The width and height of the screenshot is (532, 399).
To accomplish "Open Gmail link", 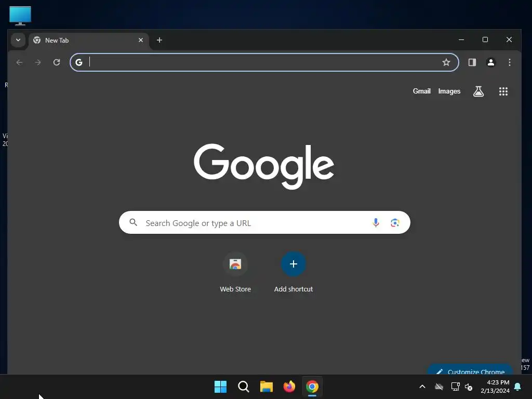I will 422,91.
